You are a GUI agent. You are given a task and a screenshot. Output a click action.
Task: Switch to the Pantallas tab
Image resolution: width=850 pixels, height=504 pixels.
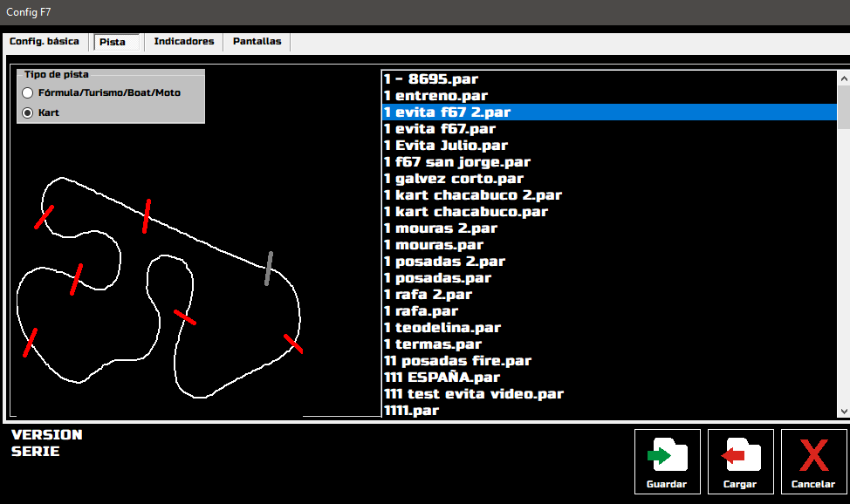(x=257, y=42)
